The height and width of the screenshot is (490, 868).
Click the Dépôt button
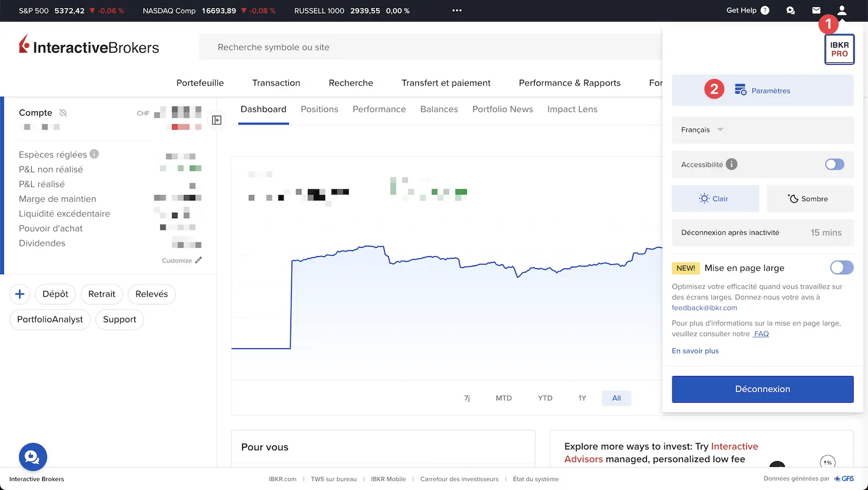pos(56,294)
